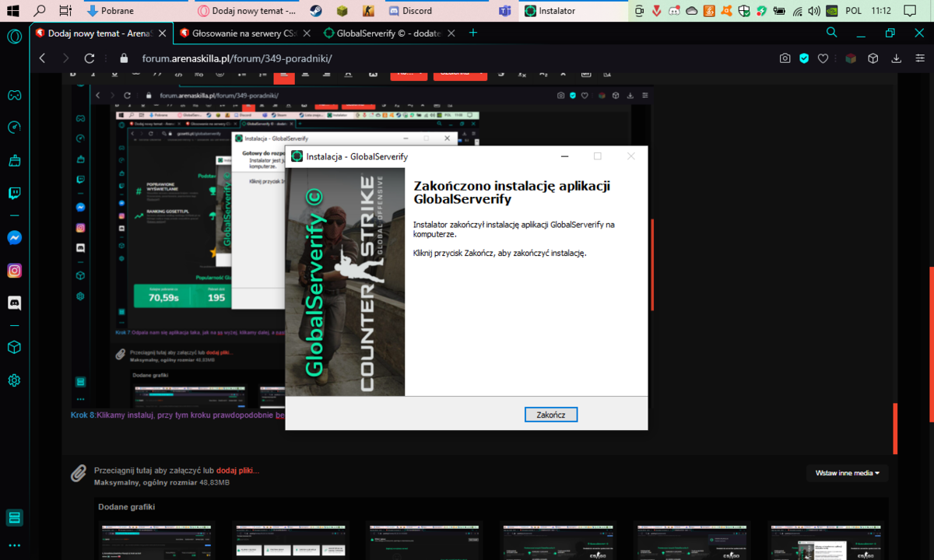Reload the page with refresh button
Viewport: 934px width, 560px height.
tap(90, 58)
